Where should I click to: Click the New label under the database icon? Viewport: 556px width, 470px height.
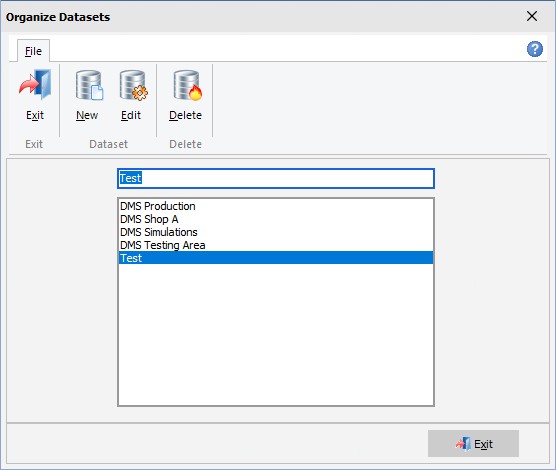point(87,115)
